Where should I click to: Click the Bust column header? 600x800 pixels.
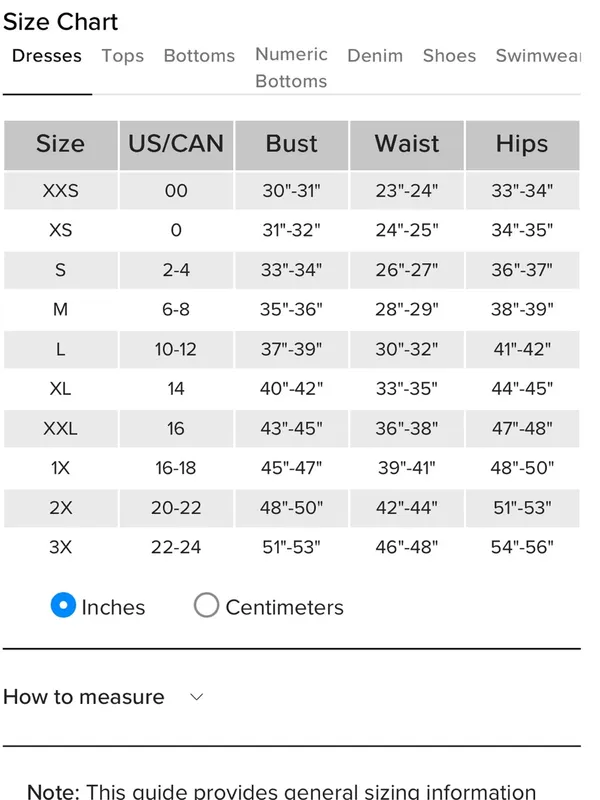tap(291, 145)
